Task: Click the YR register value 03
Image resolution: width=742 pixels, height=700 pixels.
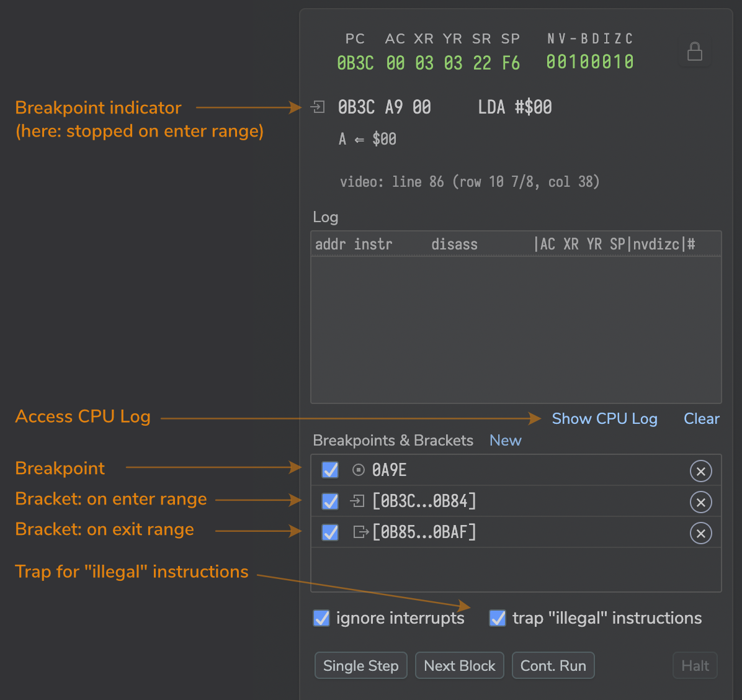Action: 453,63
